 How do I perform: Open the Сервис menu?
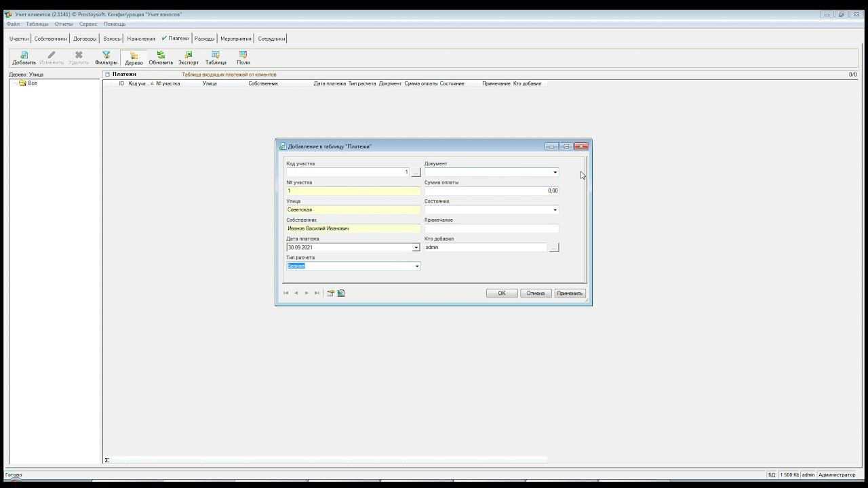click(x=88, y=24)
